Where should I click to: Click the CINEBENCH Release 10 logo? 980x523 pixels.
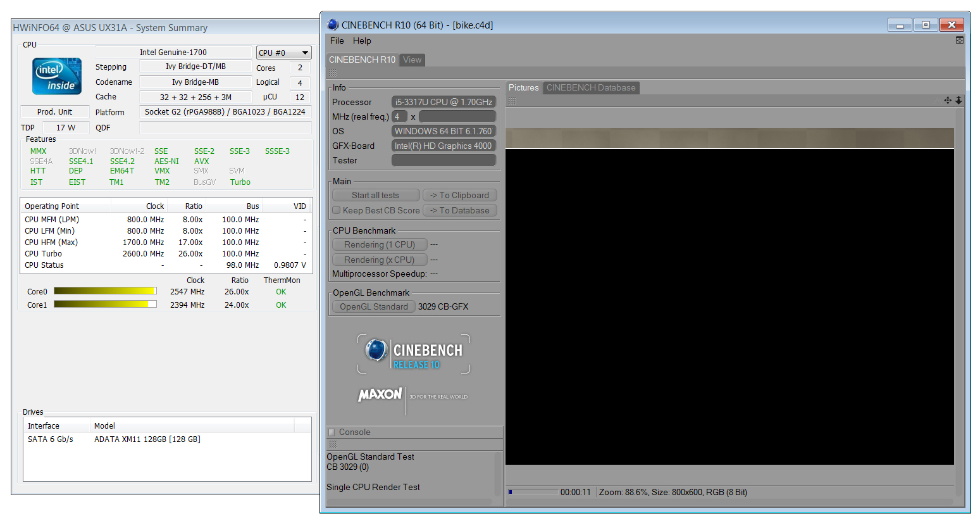click(414, 354)
